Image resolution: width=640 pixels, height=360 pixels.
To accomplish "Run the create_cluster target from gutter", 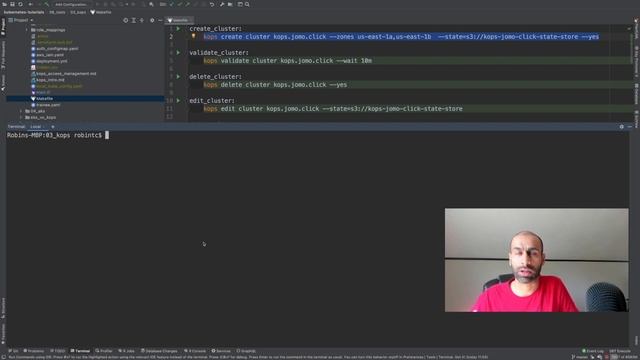I will click(x=178, y=29).
